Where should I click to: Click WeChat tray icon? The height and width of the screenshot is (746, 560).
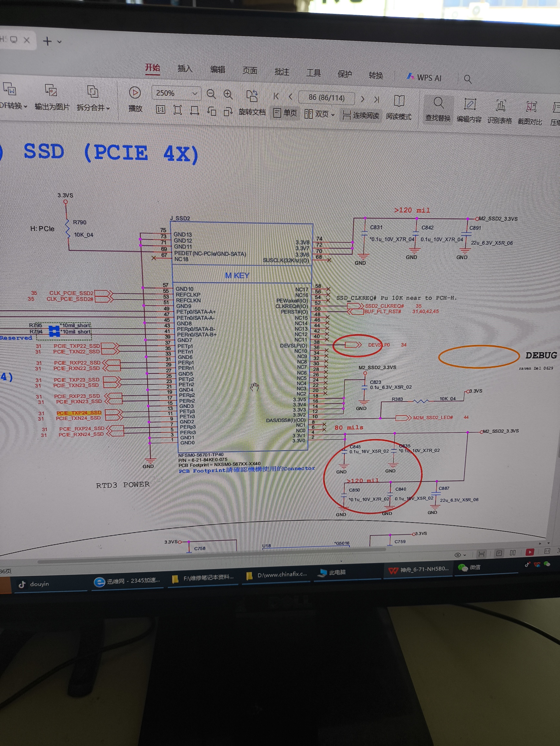pos(547,564)
